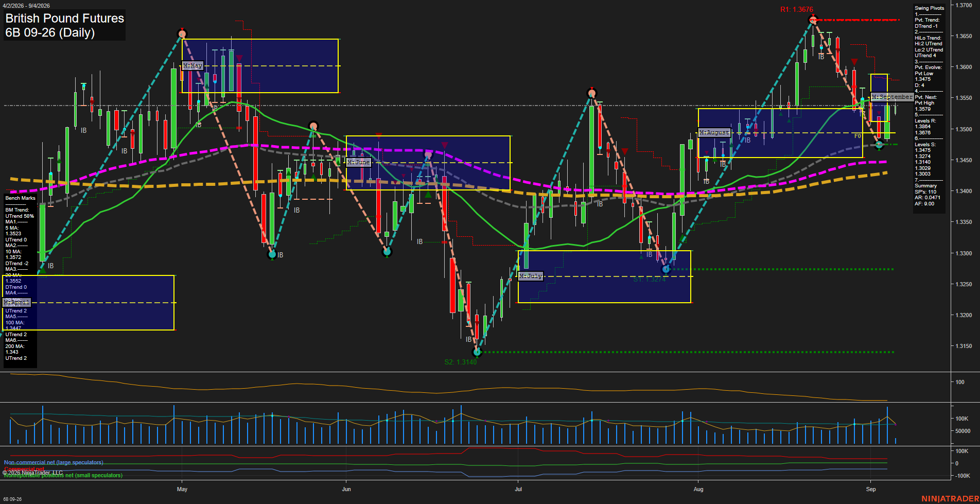Viewport: 980px width, 504px height.
Task: Click Non-commercial net (large speculators) legend
Action: (x=54, y=462)
